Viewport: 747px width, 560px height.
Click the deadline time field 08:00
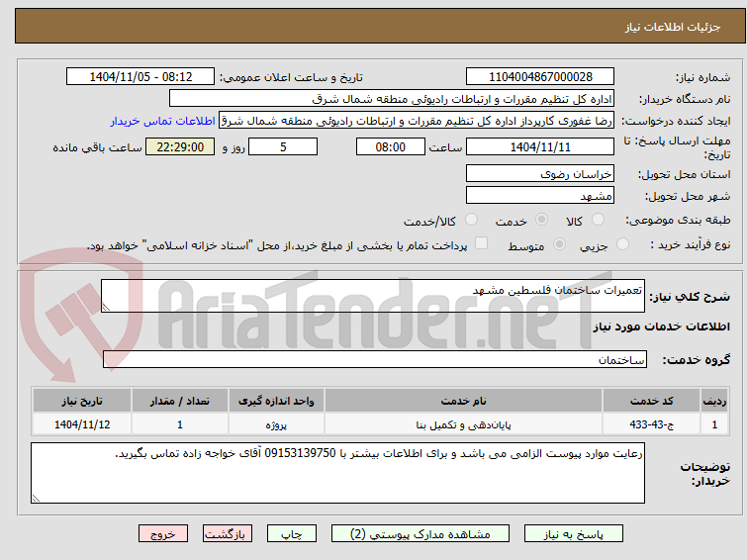390,146
